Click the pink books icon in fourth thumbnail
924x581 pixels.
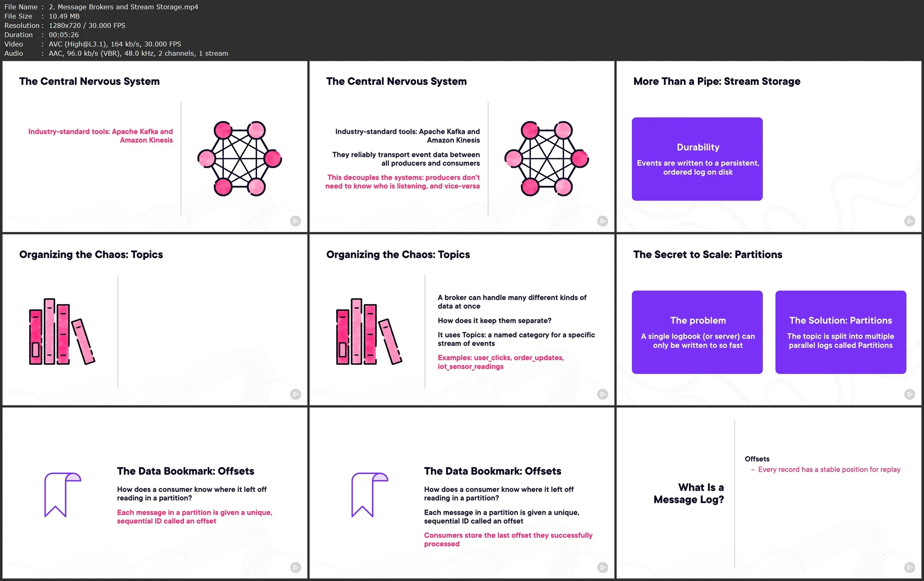pyautogui.click(x=62, y=331)
